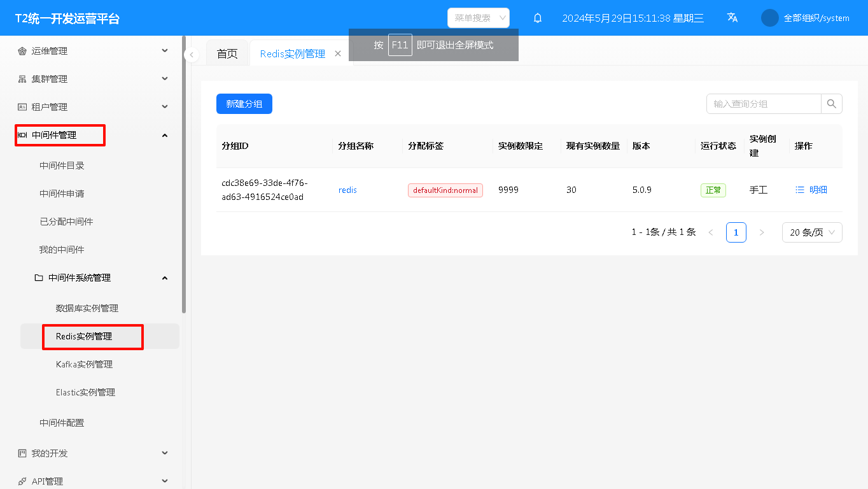This screenshot has width=868, height=489.
Task: Click the notification bell icon
Action: pos(538,18)
